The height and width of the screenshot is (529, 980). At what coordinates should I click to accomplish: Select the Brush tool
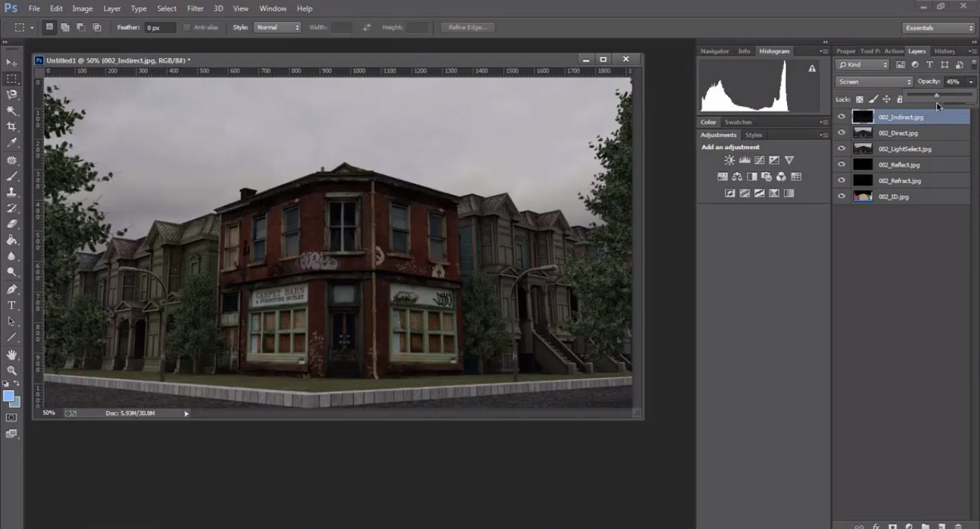point(11,176)
